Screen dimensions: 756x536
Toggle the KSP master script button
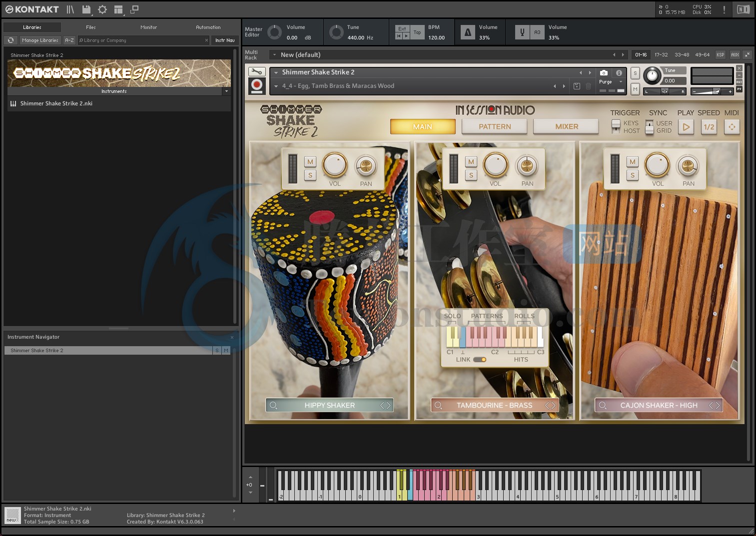tap(720, 55)
